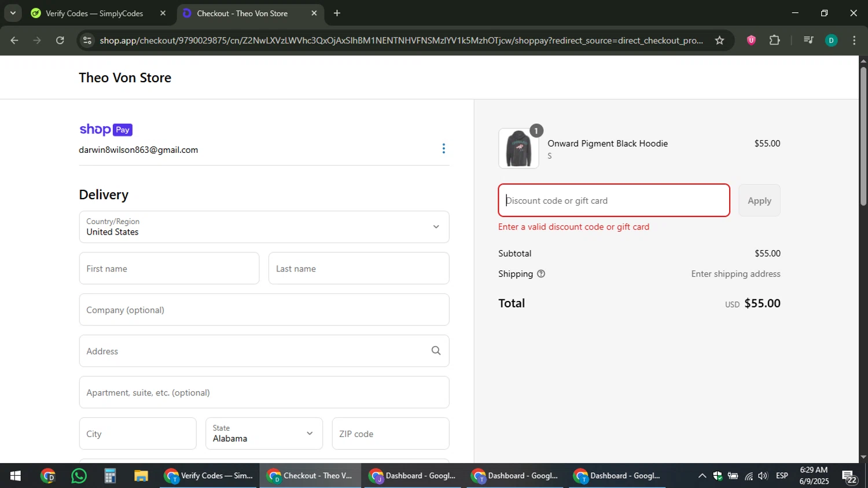Click the Company (optional) field
868x488 pixels.
(264, 310)
